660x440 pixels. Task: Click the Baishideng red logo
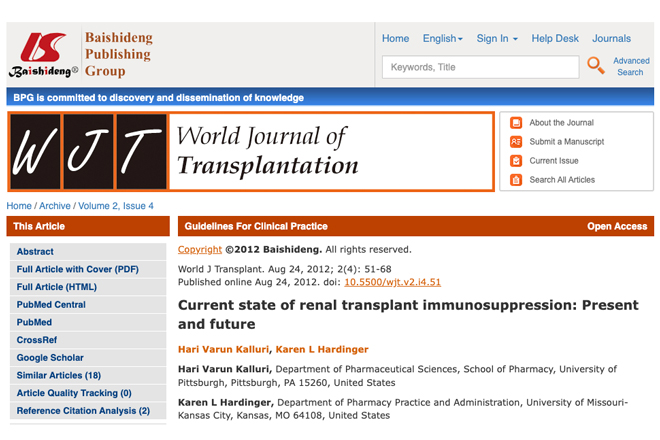point(43,55)
